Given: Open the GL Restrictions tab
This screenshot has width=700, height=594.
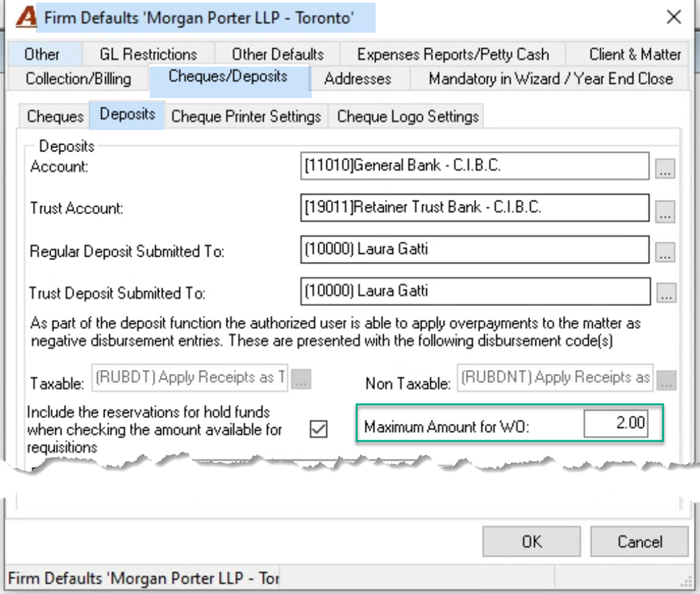Looking at the screenshot, I should coord(148,54).
